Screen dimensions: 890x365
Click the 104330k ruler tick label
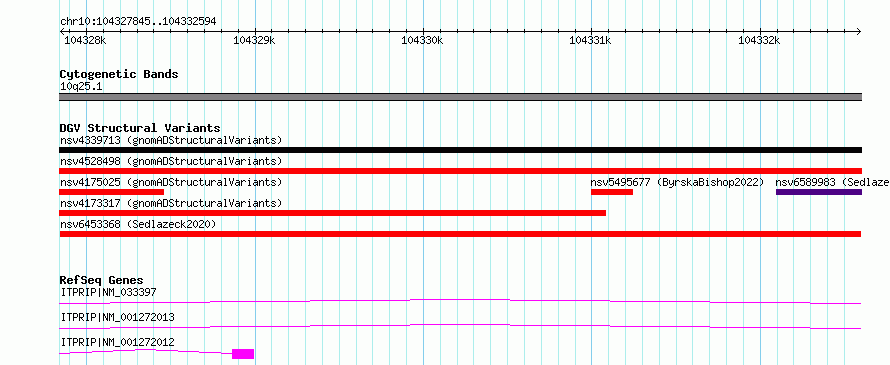tap(422, 40)
